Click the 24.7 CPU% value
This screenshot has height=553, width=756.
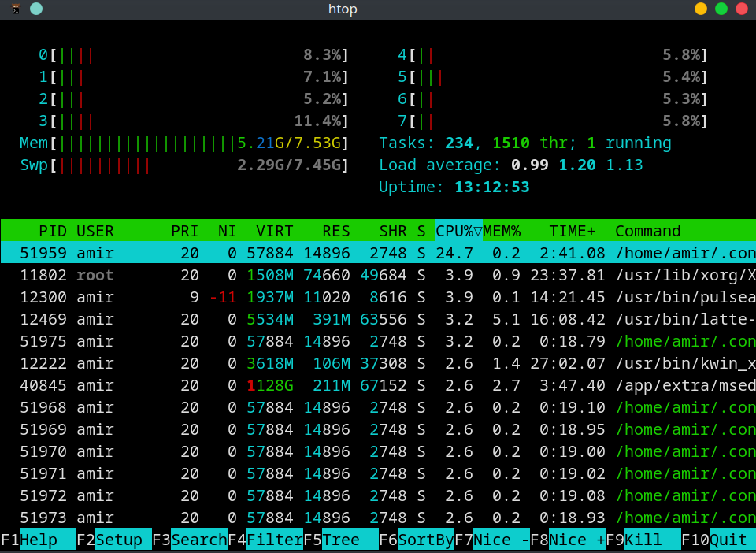(x=454, y=253)
